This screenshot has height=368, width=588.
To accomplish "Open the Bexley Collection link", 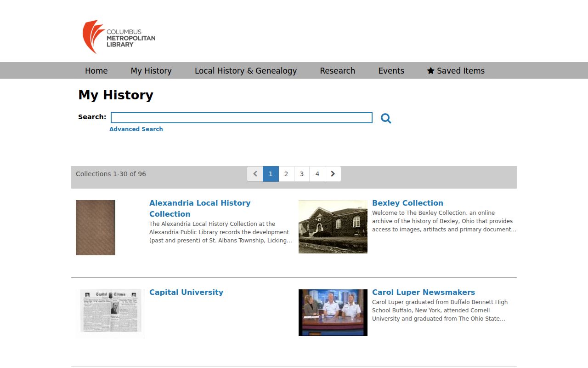I will [407, 203].
